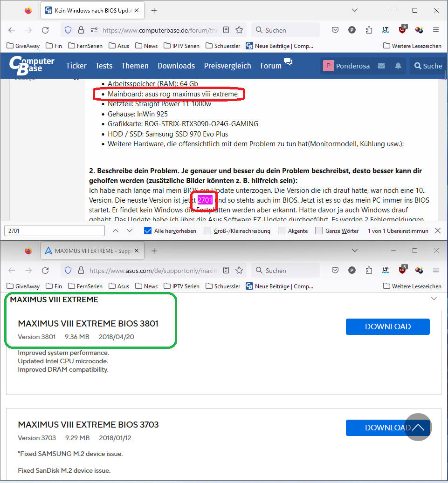The height and width of the screenshot is (483, 448).
Task: Download BIOS 3703
Action: 387,428
